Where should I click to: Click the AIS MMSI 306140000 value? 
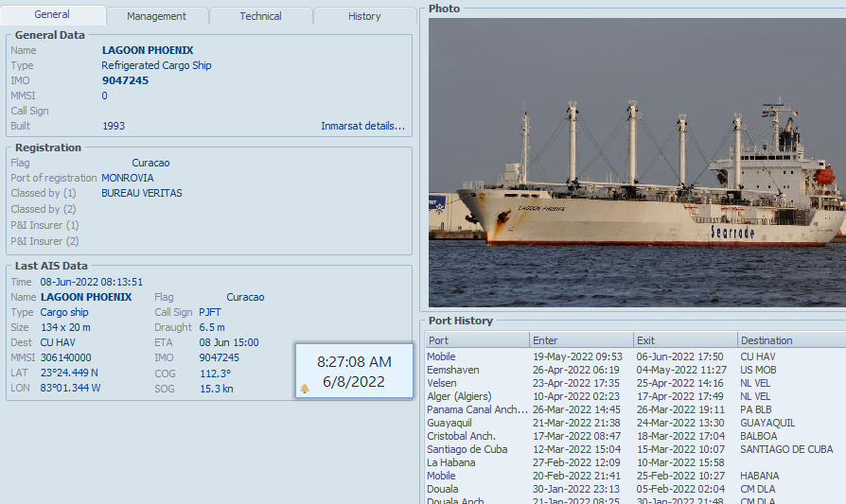[x=66, y=357]
